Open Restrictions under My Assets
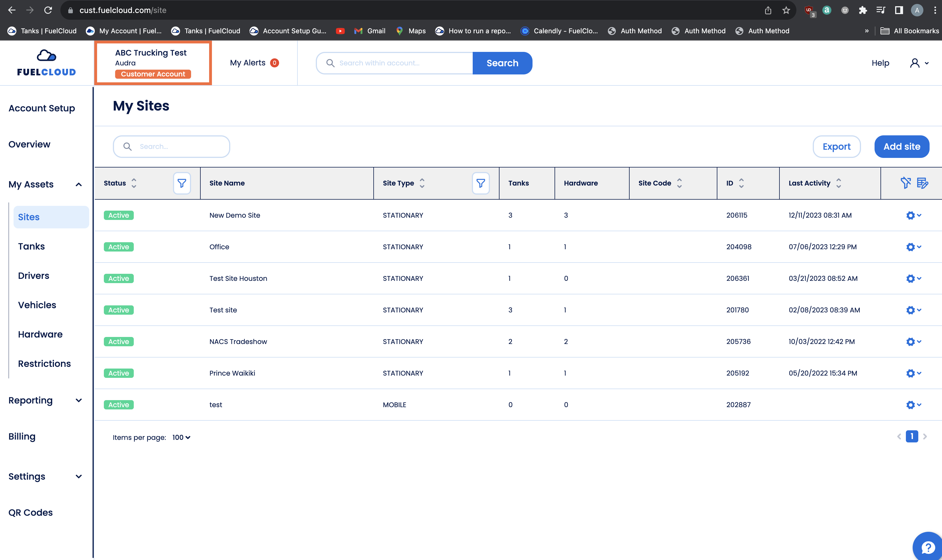 44,364
